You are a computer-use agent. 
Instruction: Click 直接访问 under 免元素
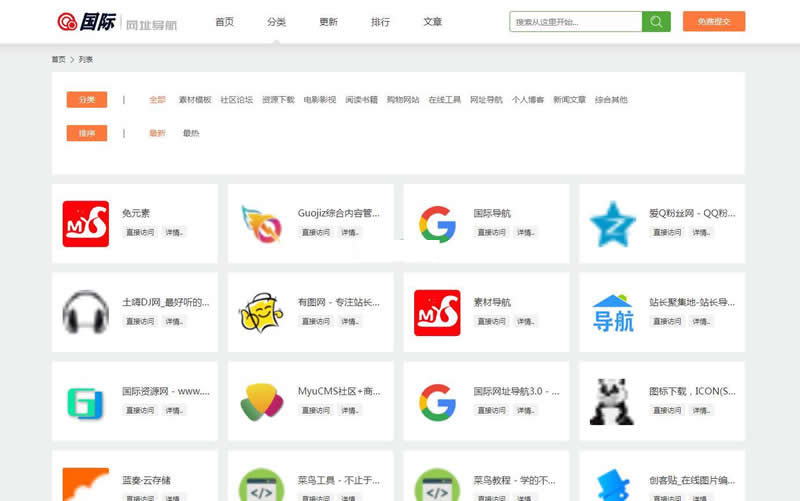[140, 232]
